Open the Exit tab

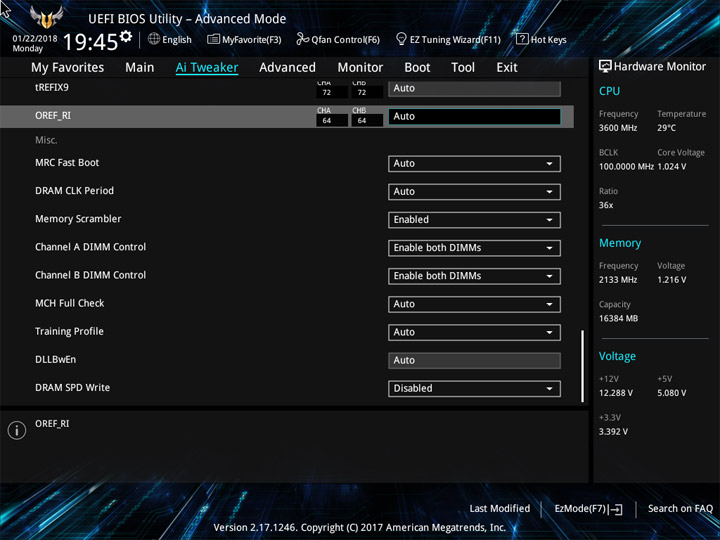click(x=507, y=68)
